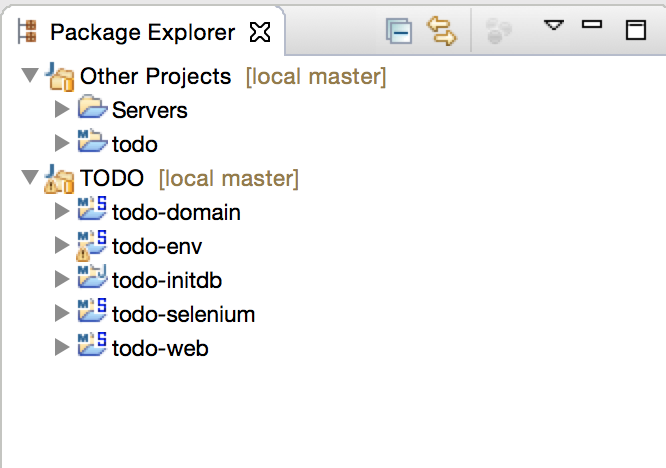Collapse the Other Projects working set

tap(30, 76)
